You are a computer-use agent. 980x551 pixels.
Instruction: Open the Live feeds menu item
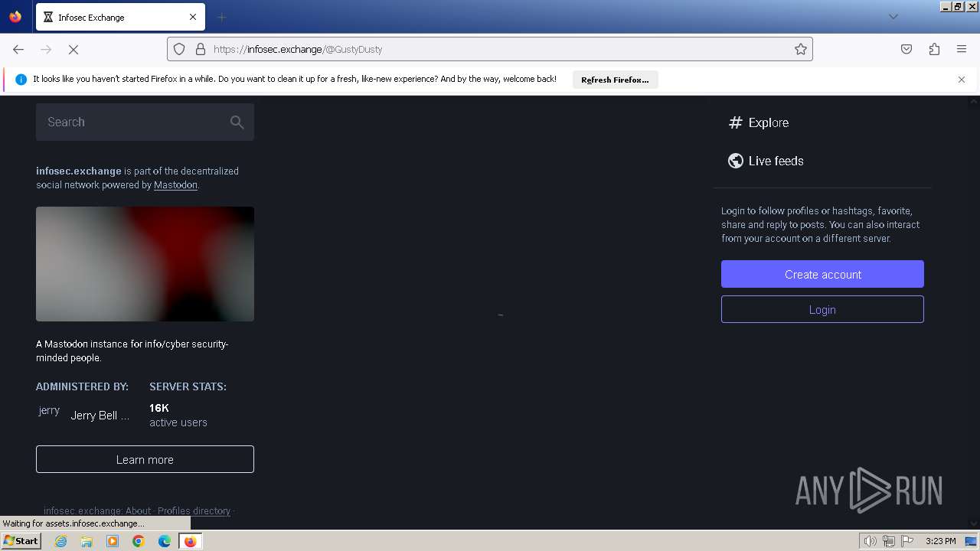click(766, 161)
